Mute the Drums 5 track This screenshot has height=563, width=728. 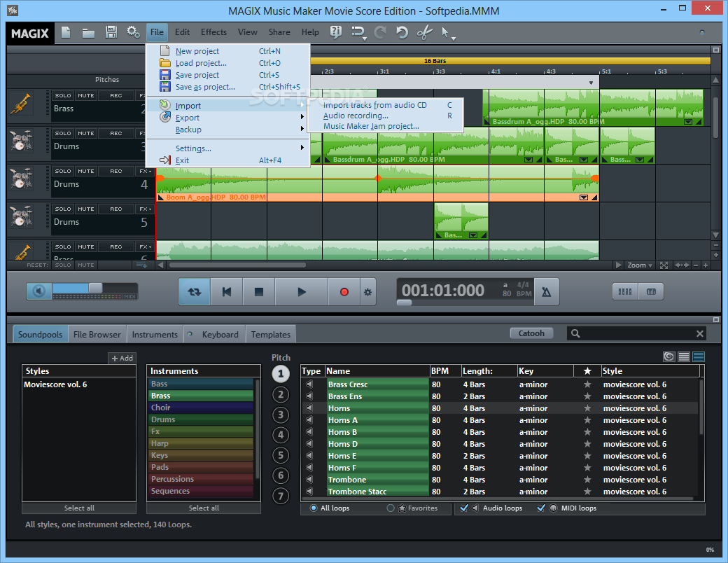86,209
